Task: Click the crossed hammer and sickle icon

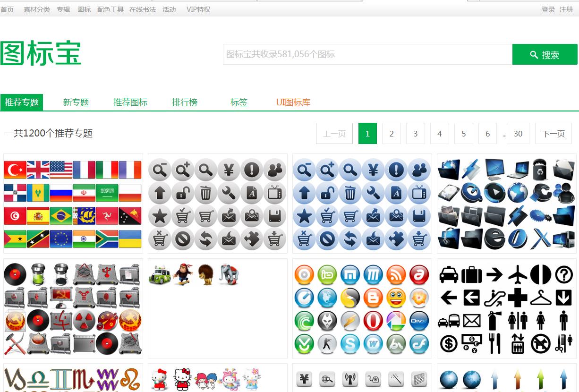Action: 15,344
